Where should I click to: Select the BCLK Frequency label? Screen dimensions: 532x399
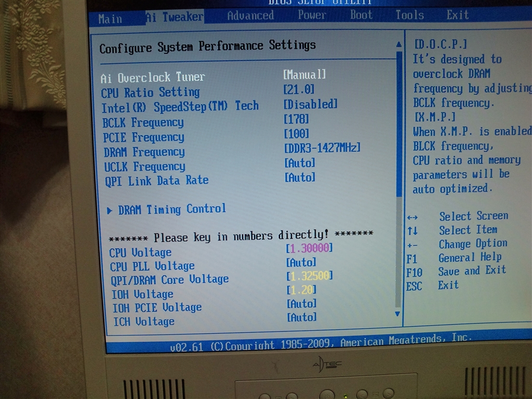click(143, 123)
